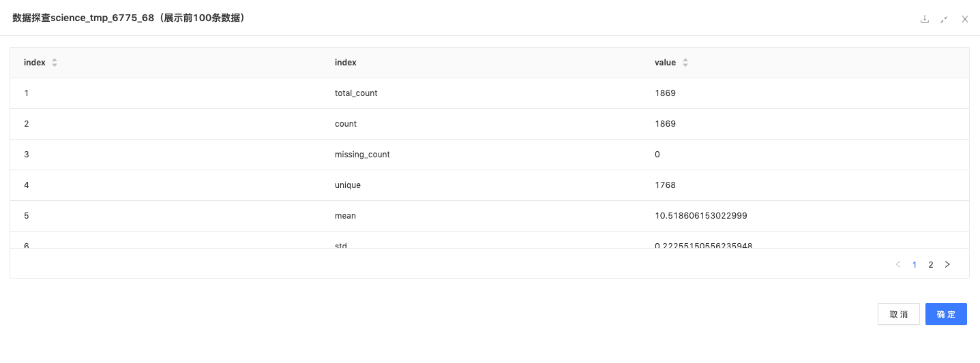Click the 取消 cancel button

[899, 314]
